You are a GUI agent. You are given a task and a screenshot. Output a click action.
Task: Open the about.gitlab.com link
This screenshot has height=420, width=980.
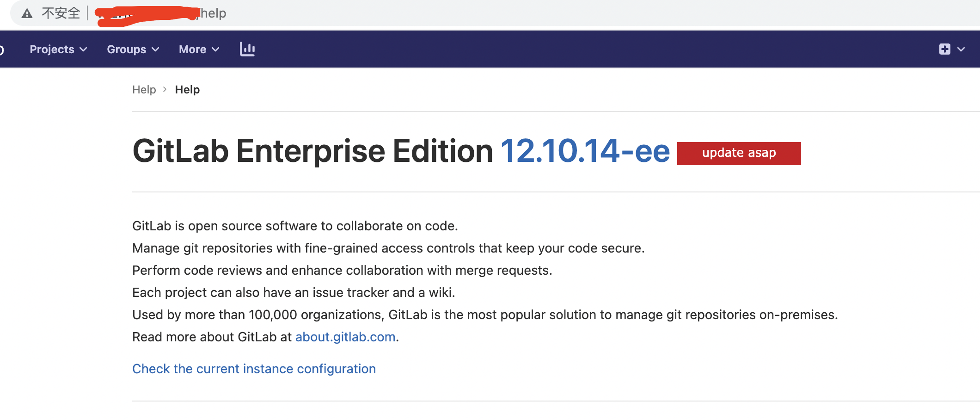point(345,337)
